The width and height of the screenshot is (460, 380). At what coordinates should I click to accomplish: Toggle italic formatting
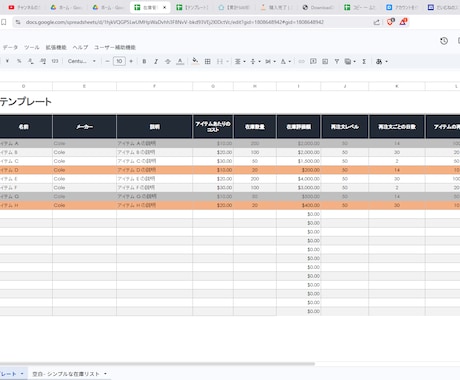(156, 61)
